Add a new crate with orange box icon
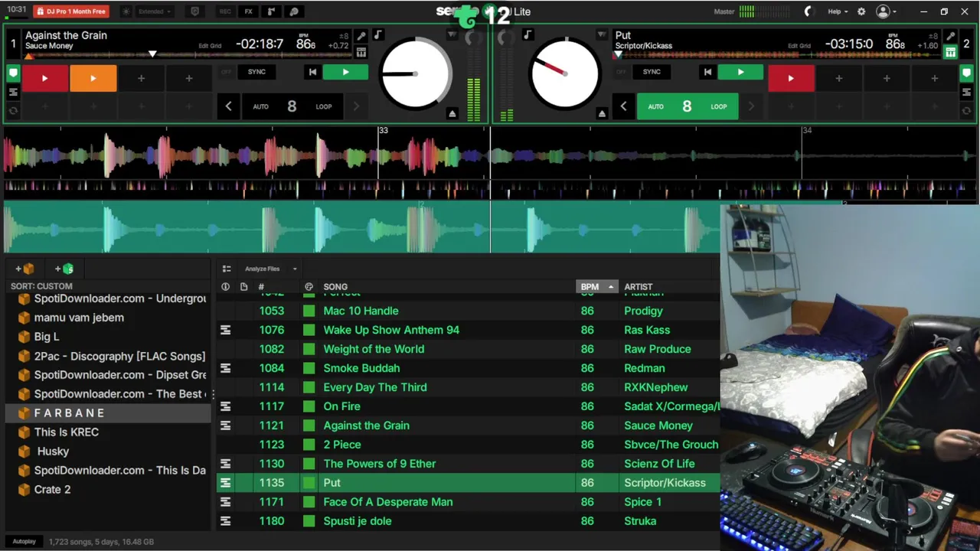 click(24, 269)
